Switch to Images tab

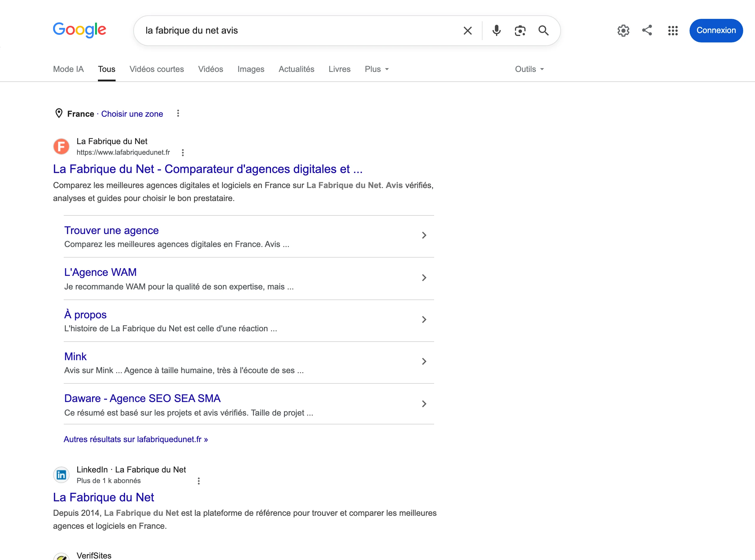pos(251,69)
